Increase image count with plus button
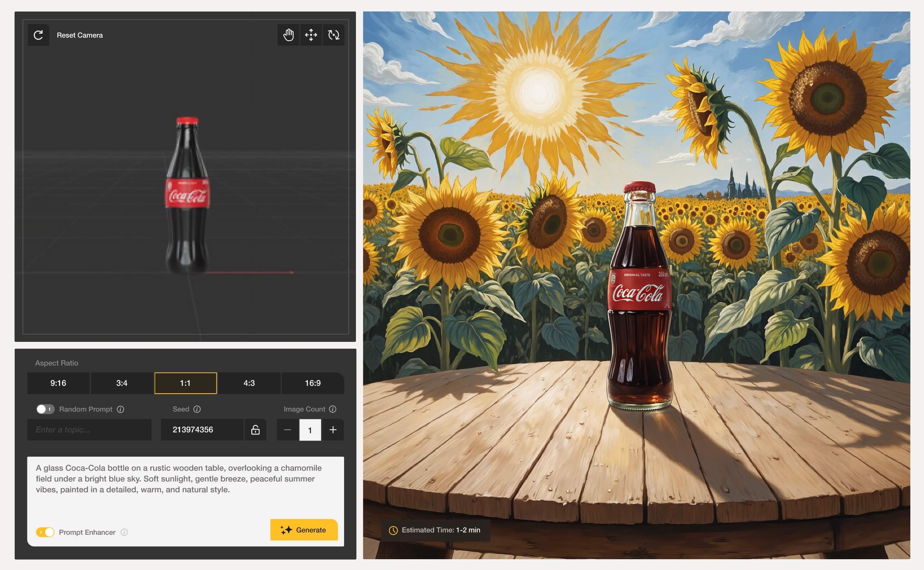 [x=333, y=430]
